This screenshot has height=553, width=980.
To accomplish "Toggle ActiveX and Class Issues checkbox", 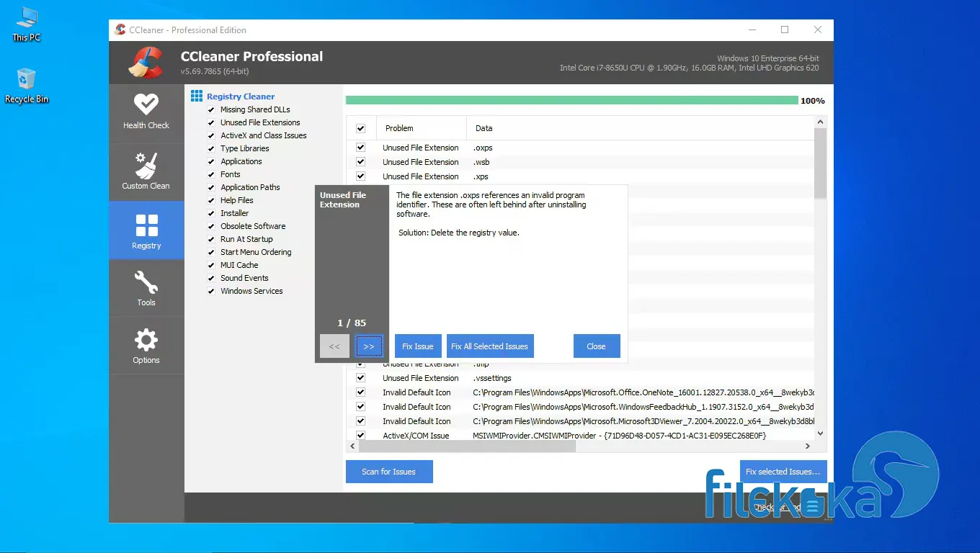I will (x=211, y=135).
